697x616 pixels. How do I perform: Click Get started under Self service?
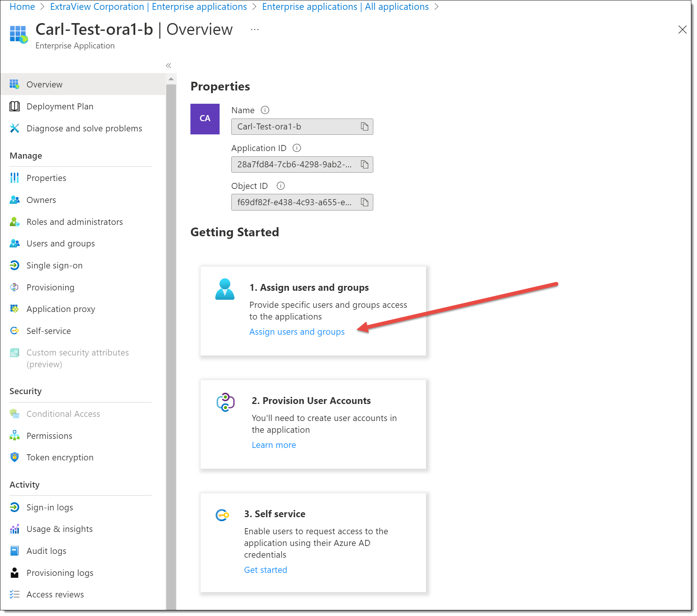pos(265,570)
